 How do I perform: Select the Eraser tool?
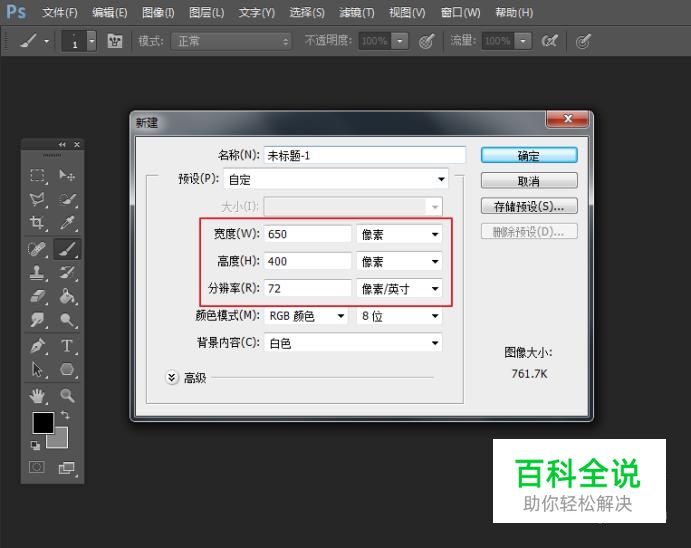pyautogui.click(x=37, y=296)
